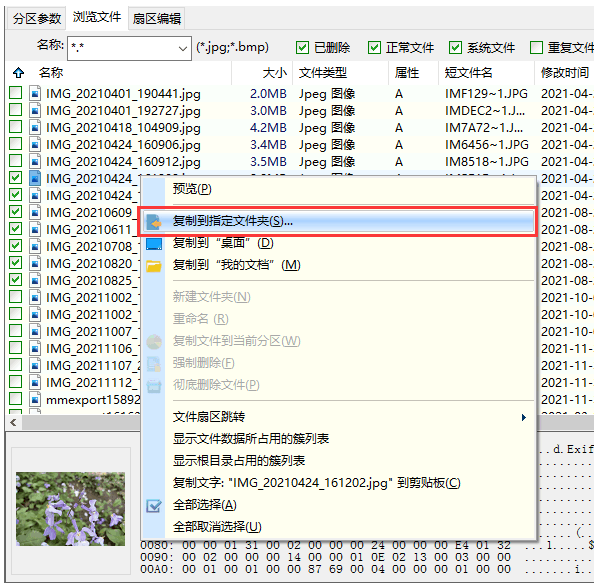Image resolution: width=602 pixels, height=588 pixels.
Task: Click the file icon of IMG_20210418_104909.jpg
Action: [35, 127]
